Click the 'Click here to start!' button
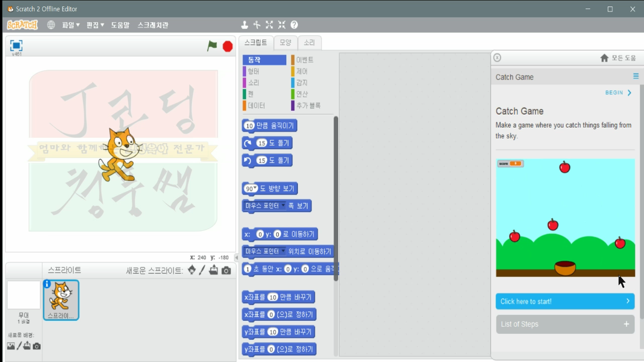Image resolution: width=644 pixels, height=362 pixels. [565, 301]
